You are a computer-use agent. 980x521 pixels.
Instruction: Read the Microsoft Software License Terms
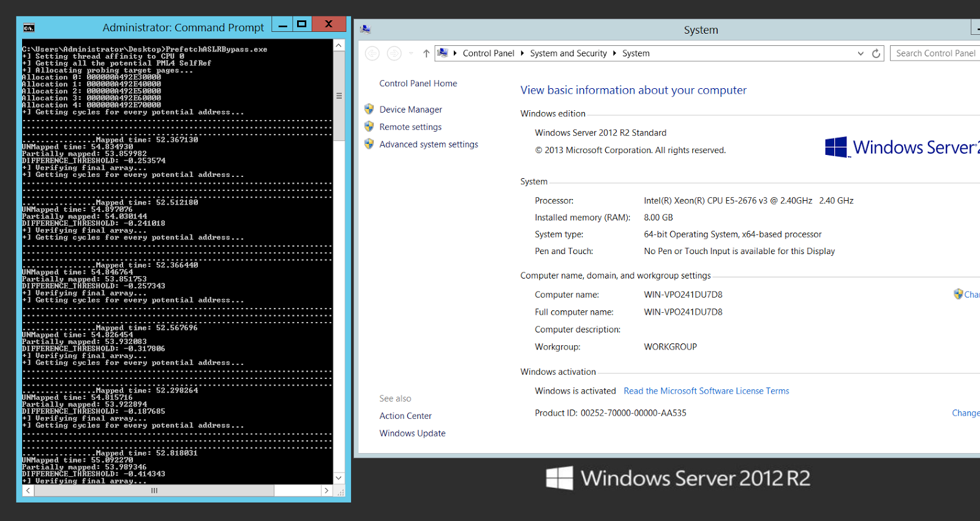(x=706, y=391)
